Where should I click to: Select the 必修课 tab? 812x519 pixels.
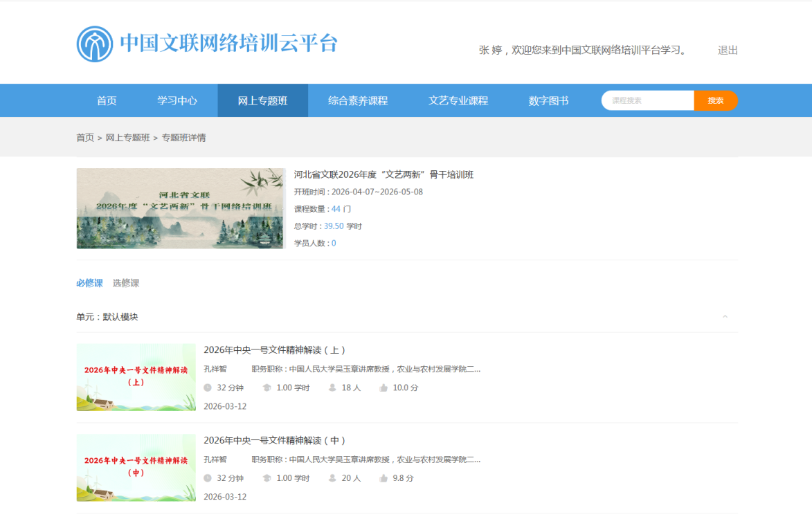(89, 283)
